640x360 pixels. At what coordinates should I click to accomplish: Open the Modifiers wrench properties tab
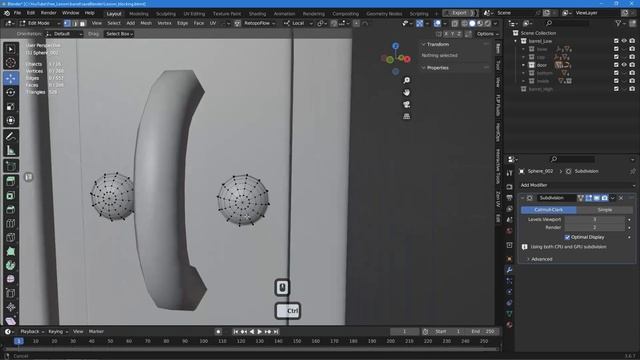coord(509,270)
